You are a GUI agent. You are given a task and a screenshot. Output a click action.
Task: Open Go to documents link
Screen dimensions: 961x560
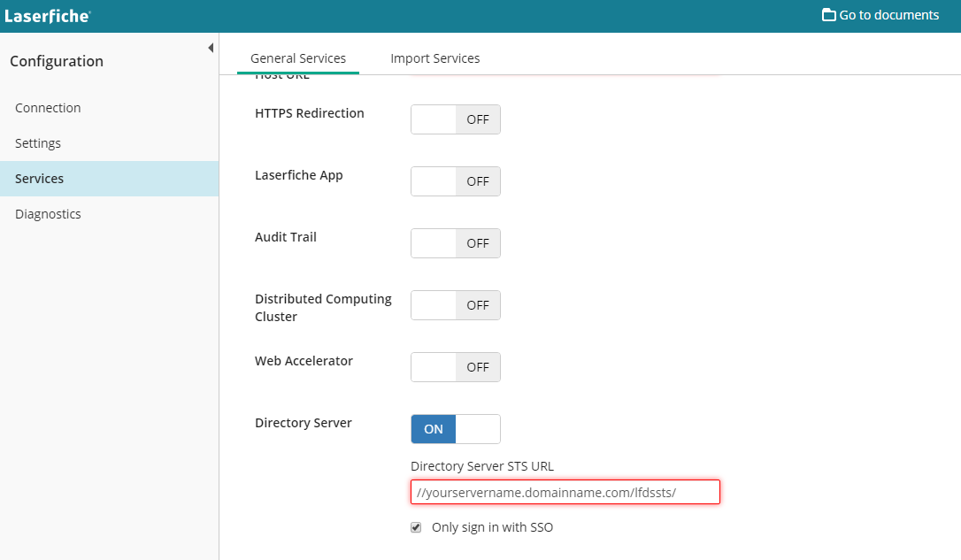tap(880, 15)
